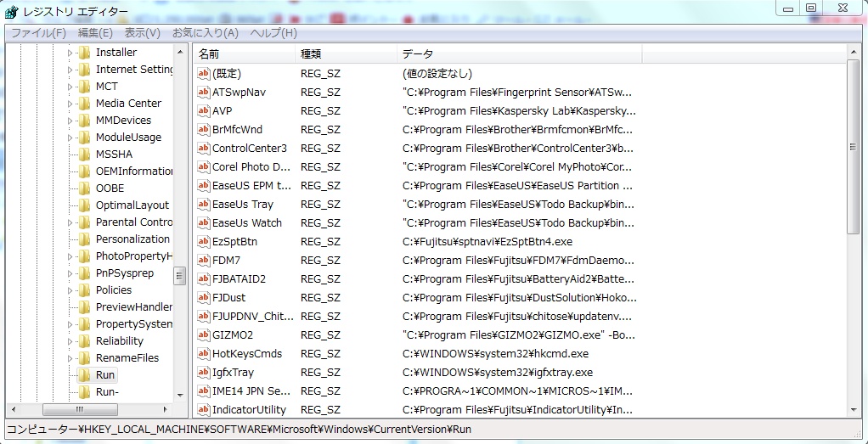Expand the ModuleUsage key
The width and height of the screenshot is (868, 444).
[x=70, y=138]
